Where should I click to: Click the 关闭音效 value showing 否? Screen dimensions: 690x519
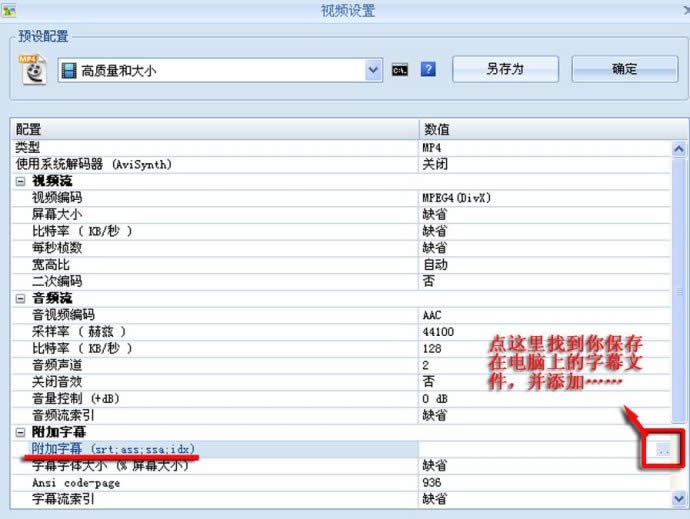(428, 382)
